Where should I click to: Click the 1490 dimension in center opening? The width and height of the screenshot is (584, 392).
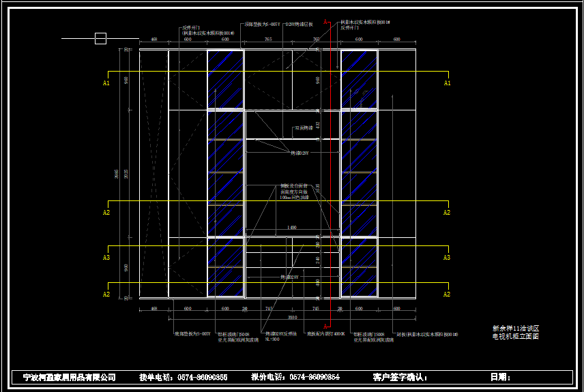[292, 228]
